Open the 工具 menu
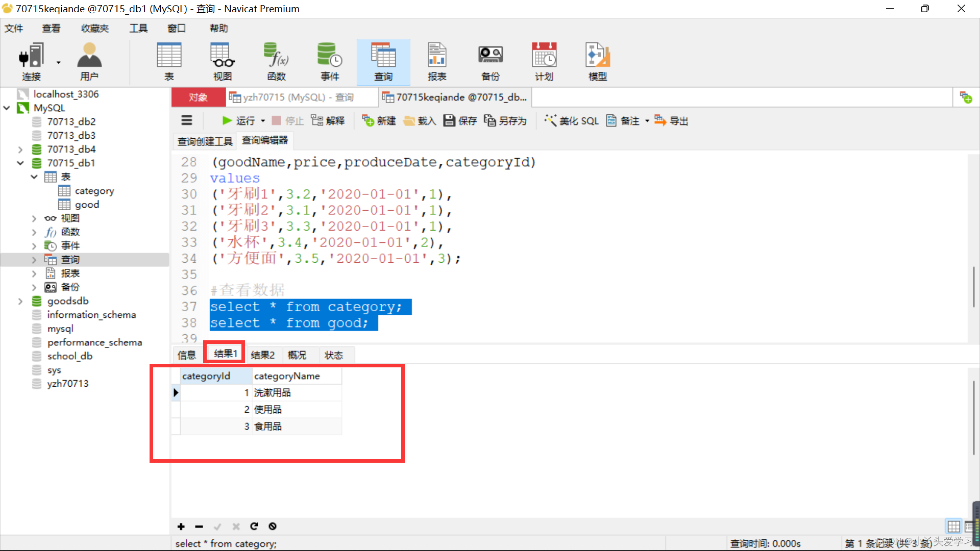The image size is (980, 551). [138, 29]
